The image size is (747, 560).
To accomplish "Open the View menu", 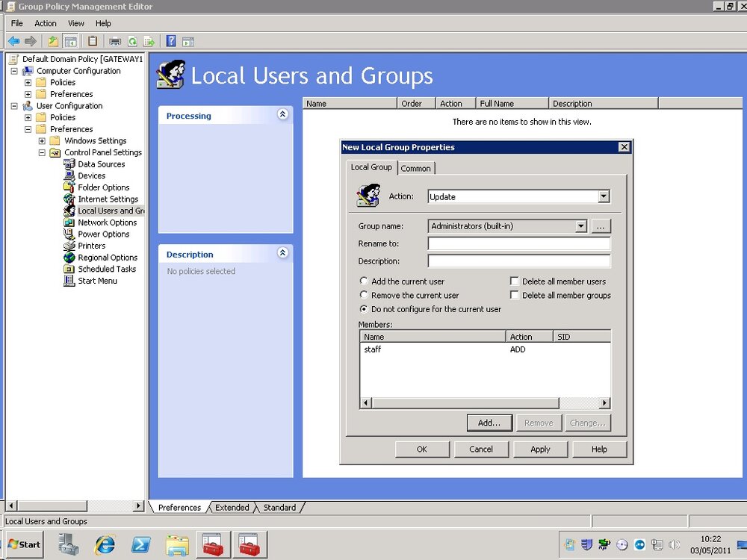I will coord(75,23).
